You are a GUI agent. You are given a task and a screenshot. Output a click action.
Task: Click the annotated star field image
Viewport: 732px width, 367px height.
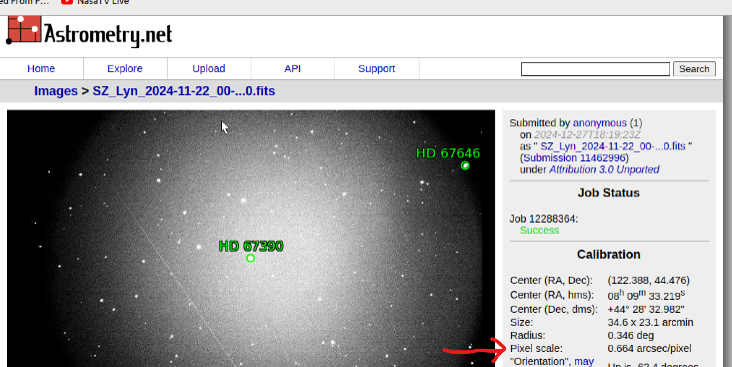251,239
